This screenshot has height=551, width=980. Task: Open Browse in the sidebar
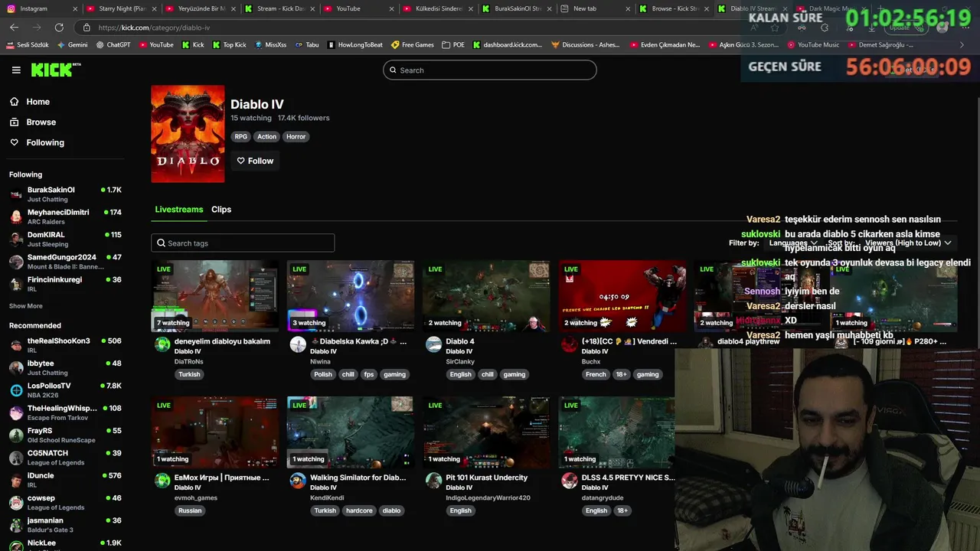tap(41, 122)
